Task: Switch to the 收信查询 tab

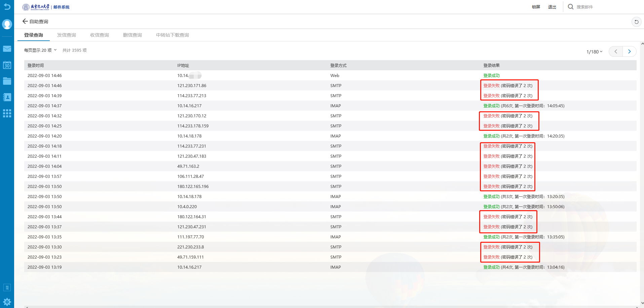Action: [100, 35]
